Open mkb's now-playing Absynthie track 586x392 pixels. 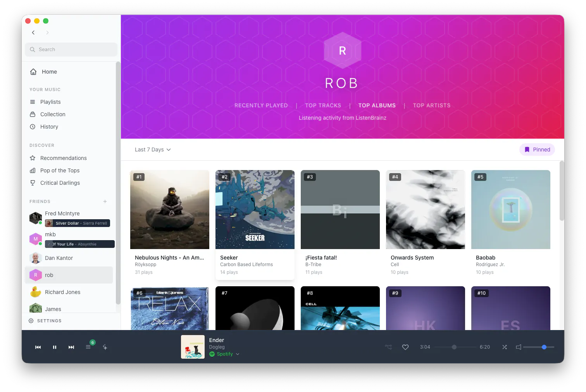pos(80,244)
